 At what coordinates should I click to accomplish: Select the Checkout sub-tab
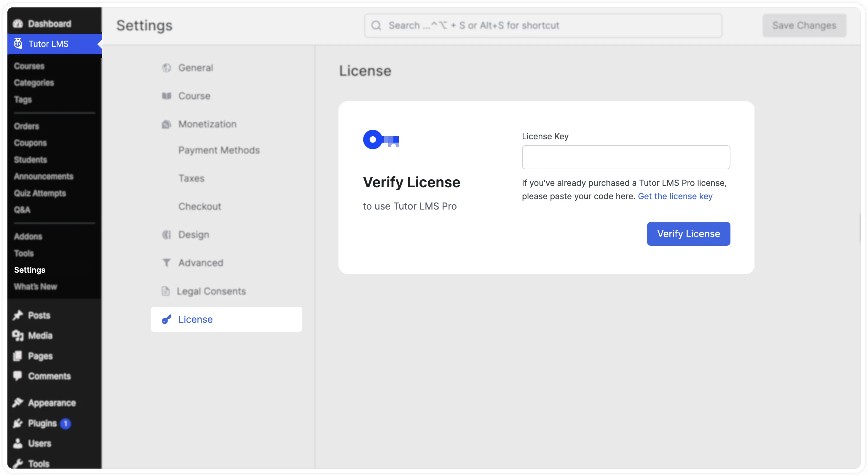[200, 206]
